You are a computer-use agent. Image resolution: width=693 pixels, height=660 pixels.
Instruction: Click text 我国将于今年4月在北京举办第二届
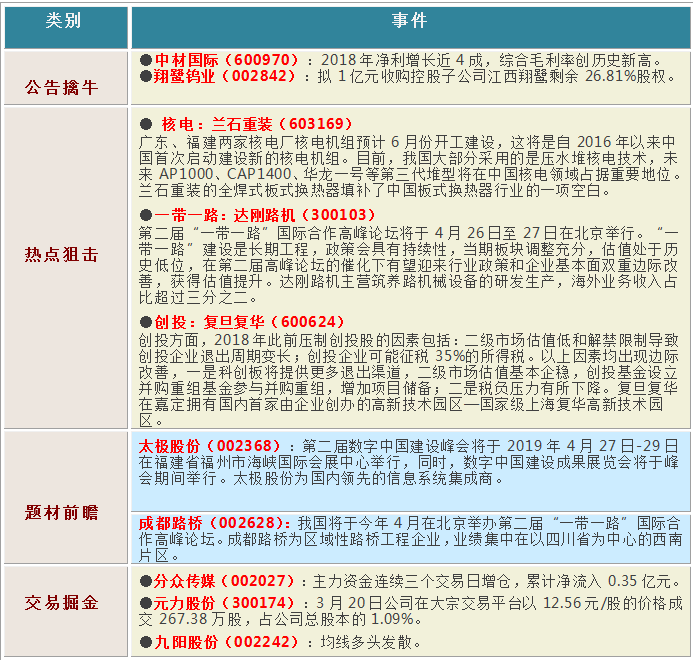[x=420, y=523]
